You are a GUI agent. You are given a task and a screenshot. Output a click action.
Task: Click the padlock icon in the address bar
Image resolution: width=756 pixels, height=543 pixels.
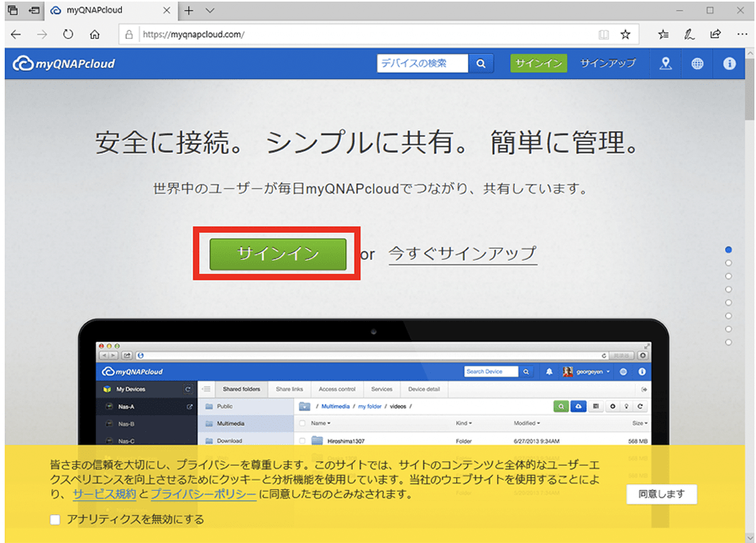(129, 34)
